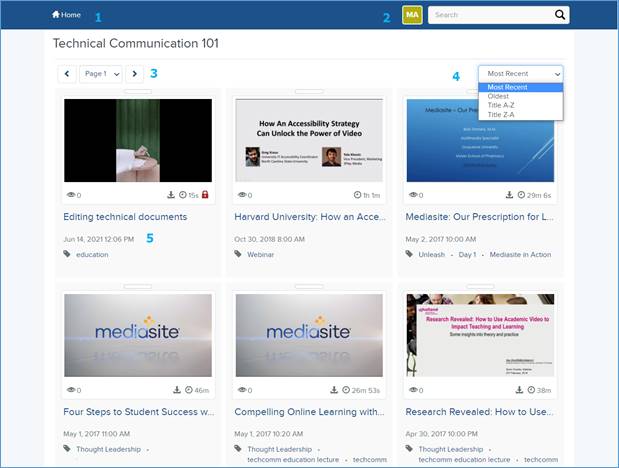
Task: Click the 38m duration clock icon
Action: coord(531,390)
